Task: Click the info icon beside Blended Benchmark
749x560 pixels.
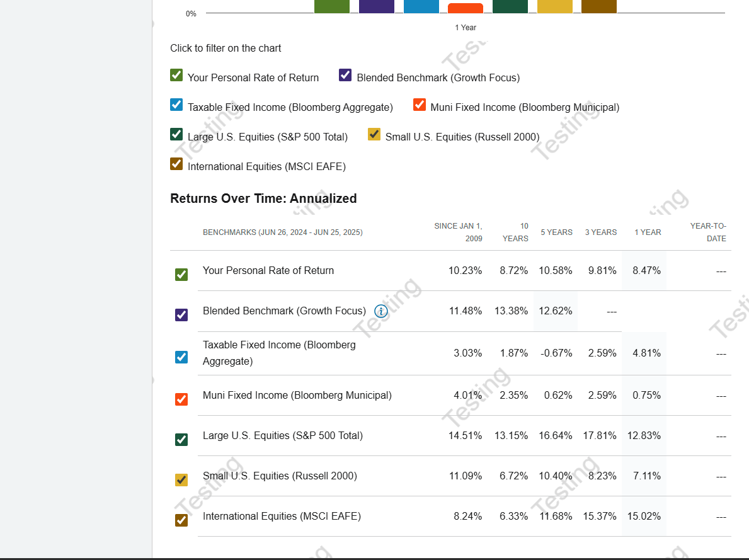Action: coord(380,311)
